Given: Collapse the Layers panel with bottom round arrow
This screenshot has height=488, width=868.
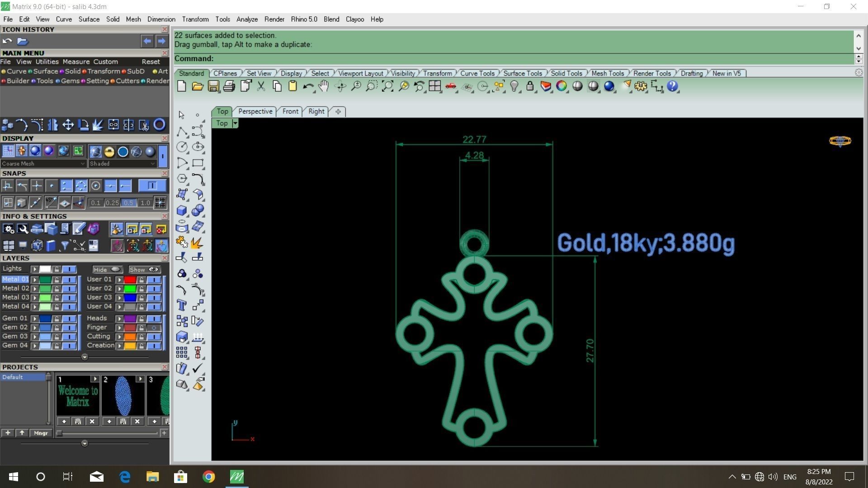Looking at the screenshot, I should pyautogui.click(x=85, y=357).
